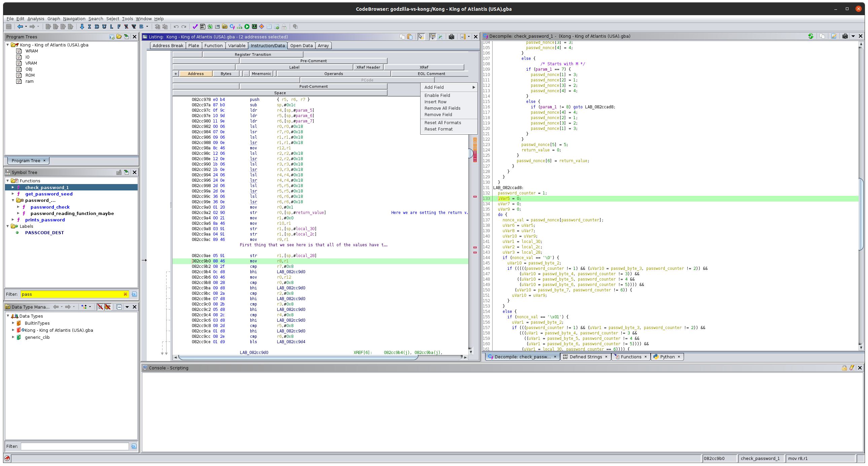Open the memory map chip icon

coord(254,27)
